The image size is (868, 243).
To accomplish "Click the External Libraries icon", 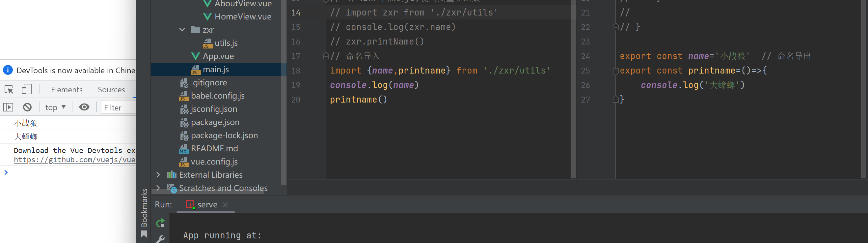I will 172,175.
